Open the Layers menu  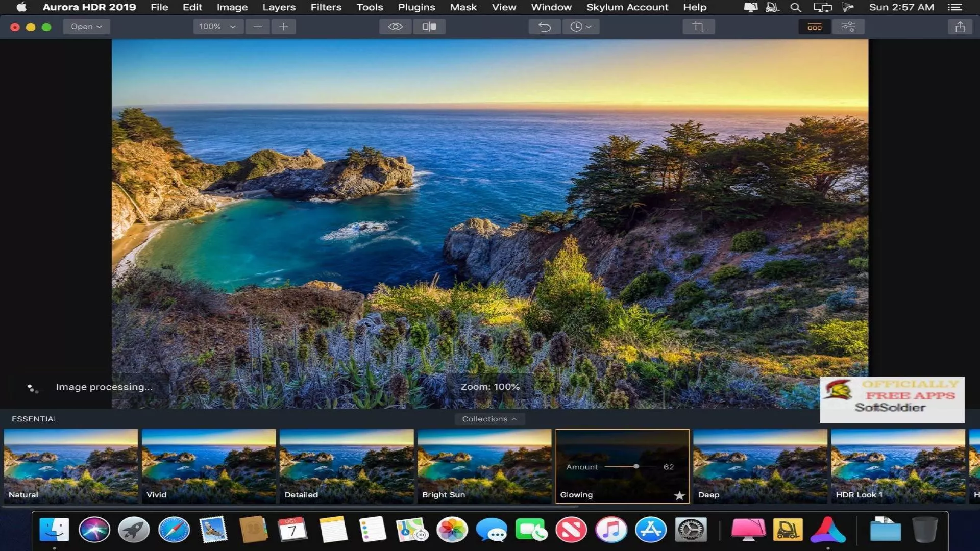coord(279,7)
